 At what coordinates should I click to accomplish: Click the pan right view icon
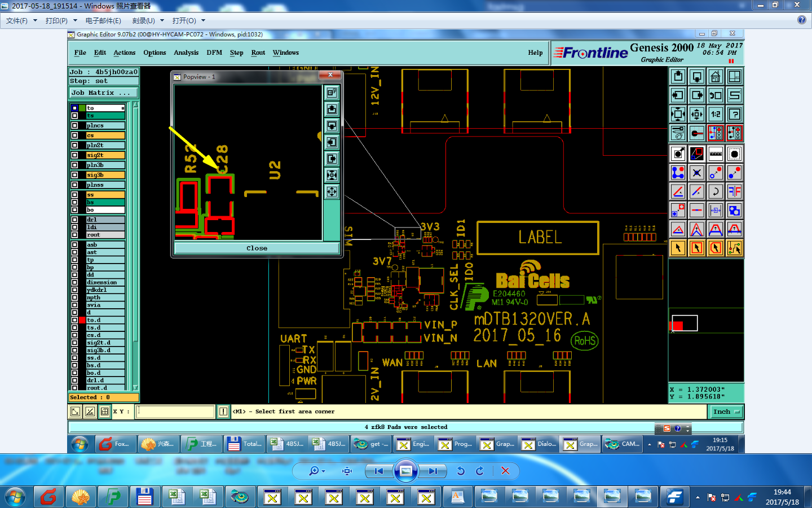[x=697, y=95]
